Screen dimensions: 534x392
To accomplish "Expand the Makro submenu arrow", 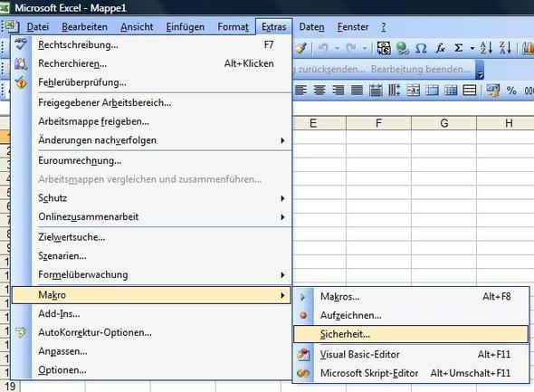I will coord(282,295).
